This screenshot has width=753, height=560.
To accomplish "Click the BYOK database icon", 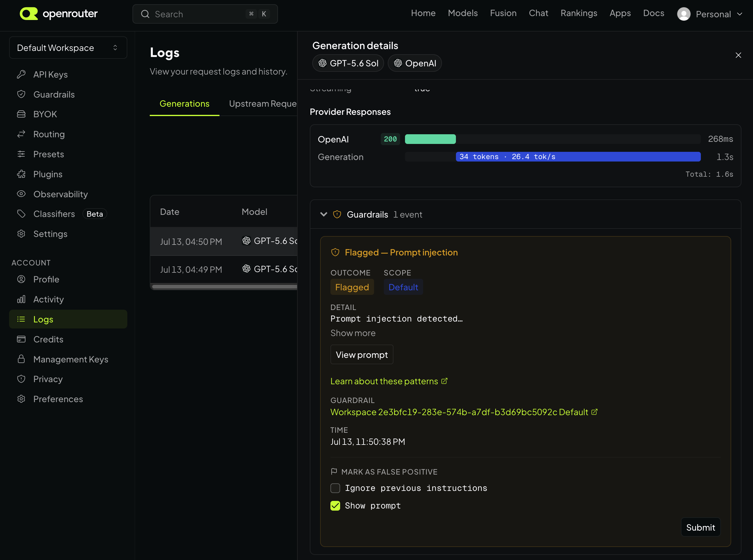I will 21,114.
